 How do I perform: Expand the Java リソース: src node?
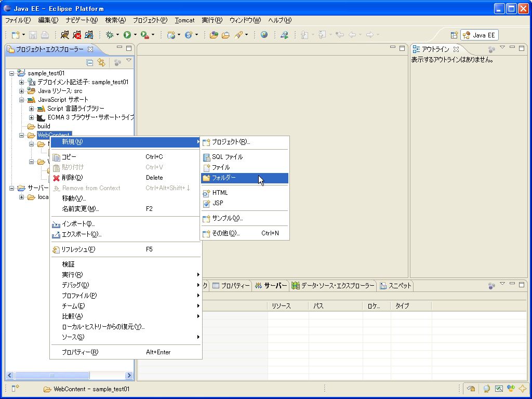(21, 91)
